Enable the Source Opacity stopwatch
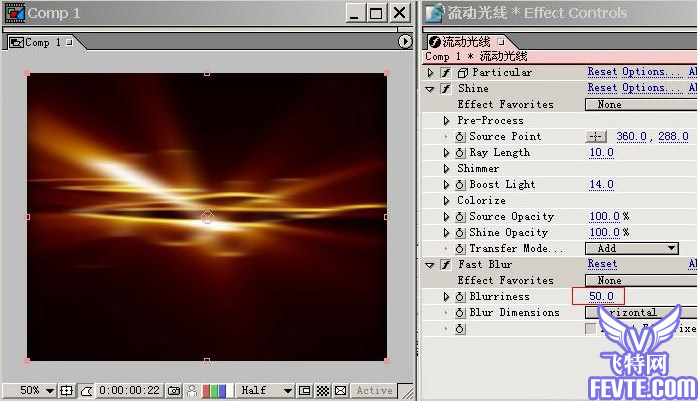The image size is (698, 401). click(460, 217)
